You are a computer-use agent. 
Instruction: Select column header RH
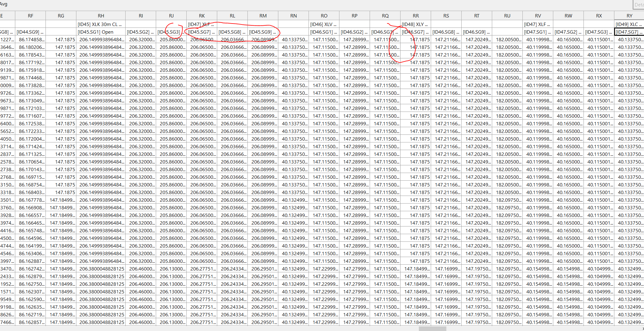[101, 16]
